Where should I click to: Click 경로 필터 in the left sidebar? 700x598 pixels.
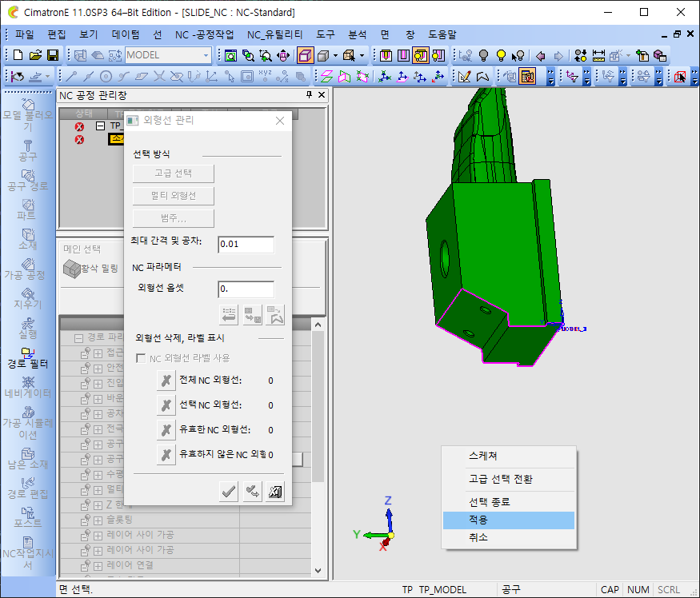click(x=28, y=358)
